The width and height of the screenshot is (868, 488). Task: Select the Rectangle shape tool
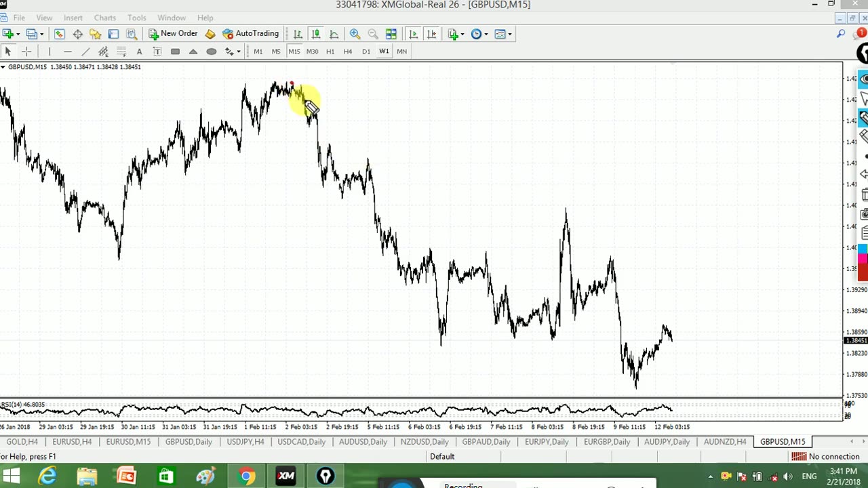click(x=175, y=52)
